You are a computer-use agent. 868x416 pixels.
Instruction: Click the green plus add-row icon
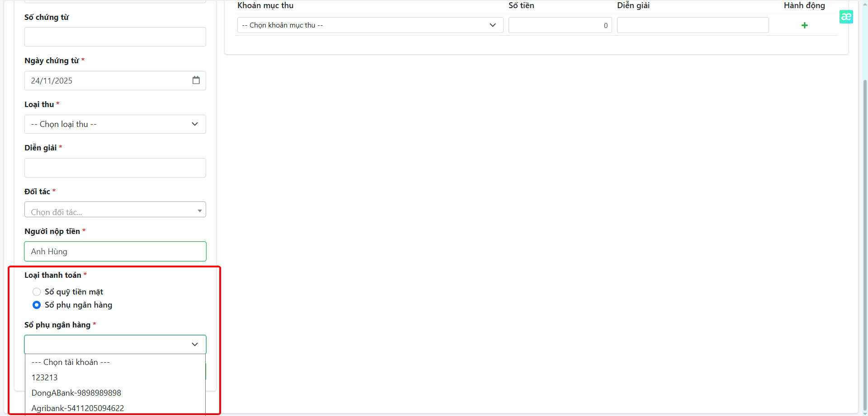click(804, 25)
